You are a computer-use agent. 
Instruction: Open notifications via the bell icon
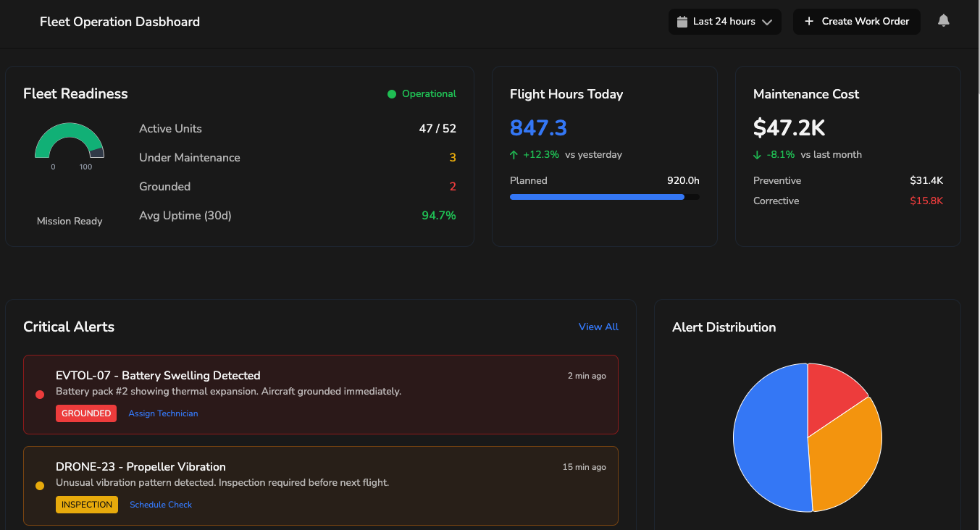tap(943, 21)
